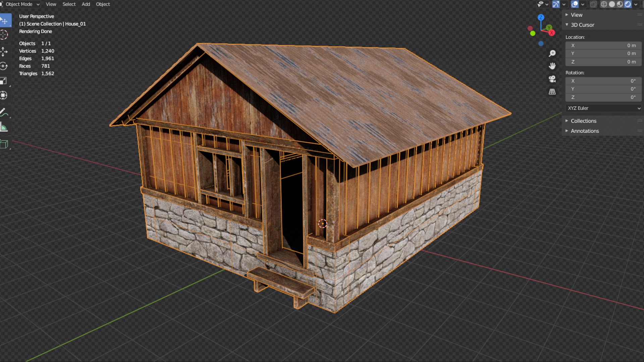The width and height of the screenshot is (644, 362).
Task: Click the X axis on navigation gizmo
Action: (x=551, y=33)
